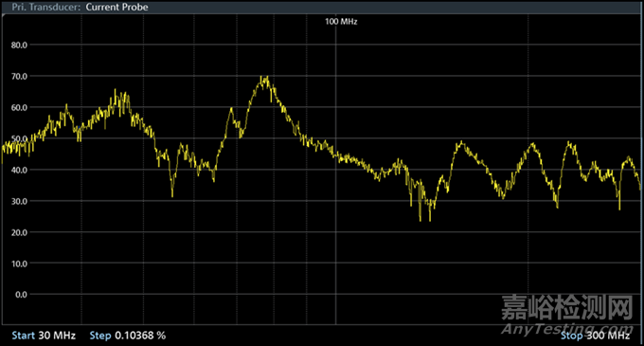Screen dimensions: 644x346
Task: Select the Current Probe transducer value
Action: tap(117, 7)
